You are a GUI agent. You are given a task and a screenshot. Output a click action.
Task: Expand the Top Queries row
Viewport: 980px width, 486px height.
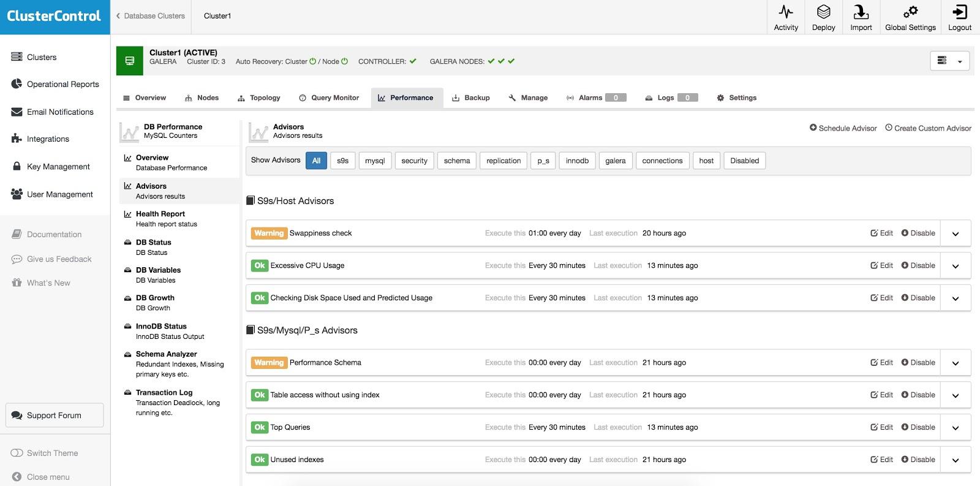(x=956, y=428)
